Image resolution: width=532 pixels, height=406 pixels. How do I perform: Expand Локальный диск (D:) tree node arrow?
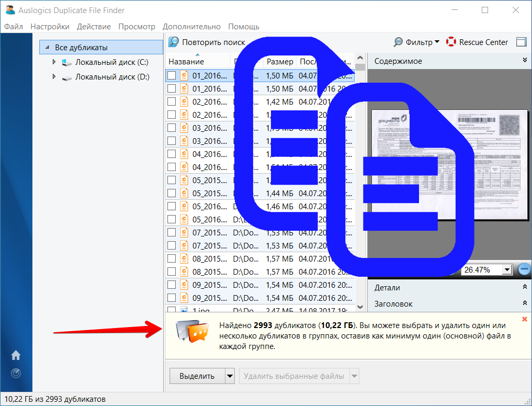53,77
